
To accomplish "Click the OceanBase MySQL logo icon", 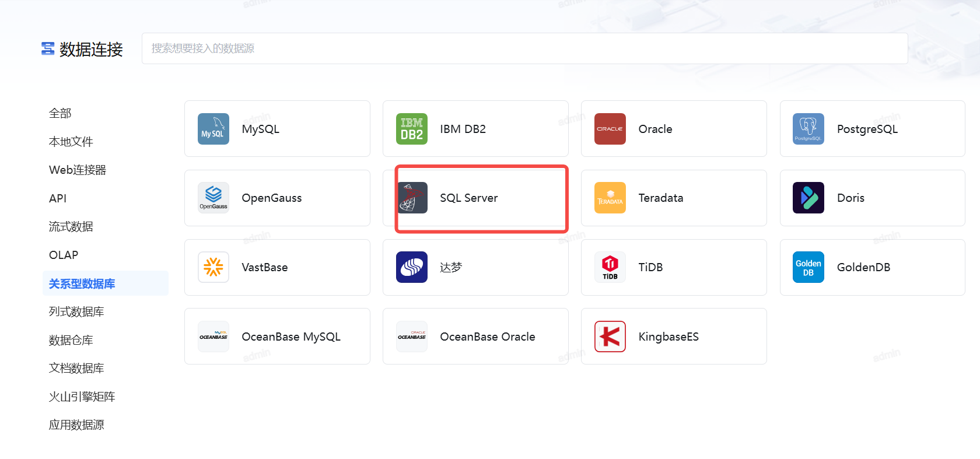I will 213,337.
